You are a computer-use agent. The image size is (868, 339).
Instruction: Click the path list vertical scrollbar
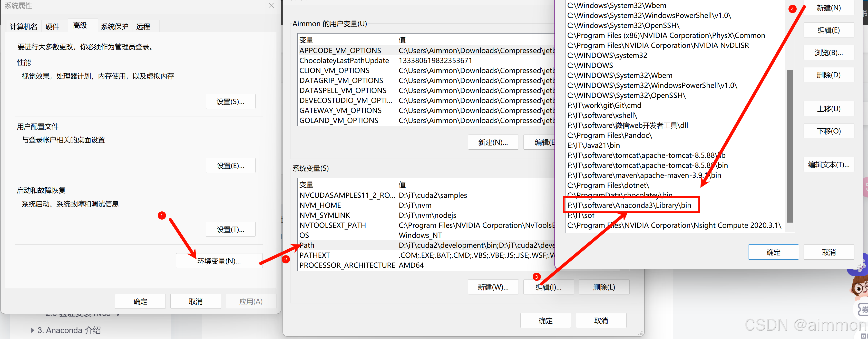[789, 146]
